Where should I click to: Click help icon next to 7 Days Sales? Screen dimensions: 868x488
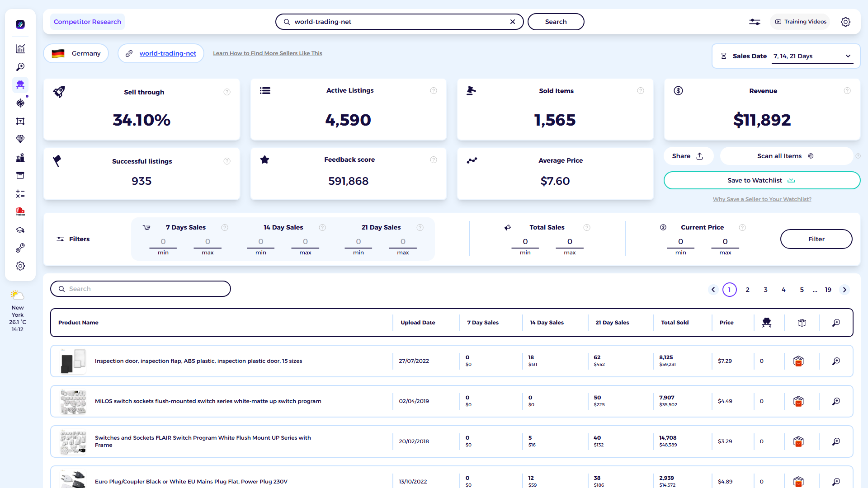[x=225, y=228]
